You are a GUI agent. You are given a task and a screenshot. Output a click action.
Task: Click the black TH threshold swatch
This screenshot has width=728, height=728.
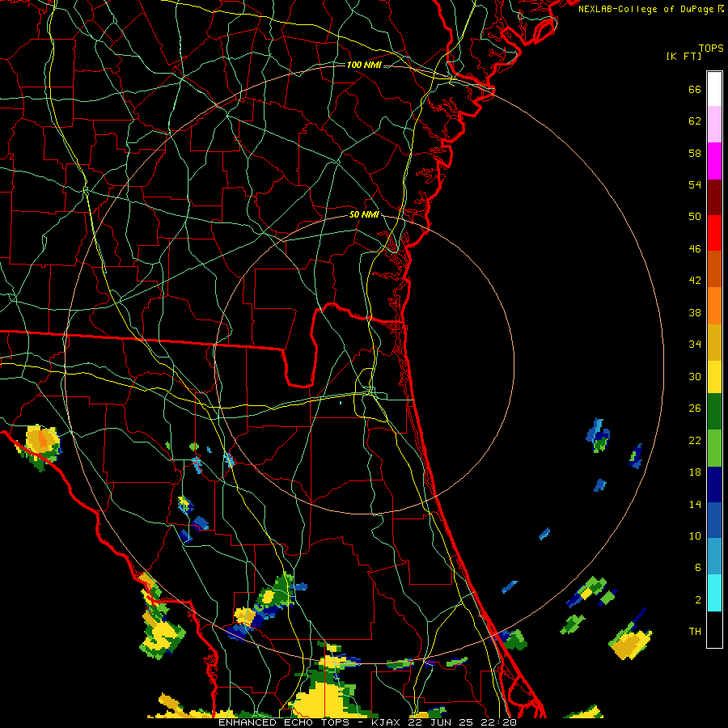(x=714, y=629)
